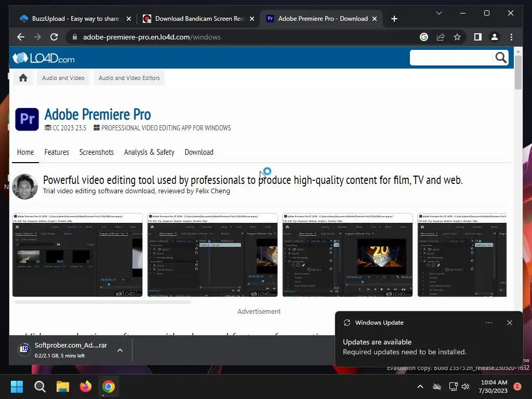Open the Chrome profile avatar
The height and width of the screenshot is (399, 532).
tap(495, 37)
